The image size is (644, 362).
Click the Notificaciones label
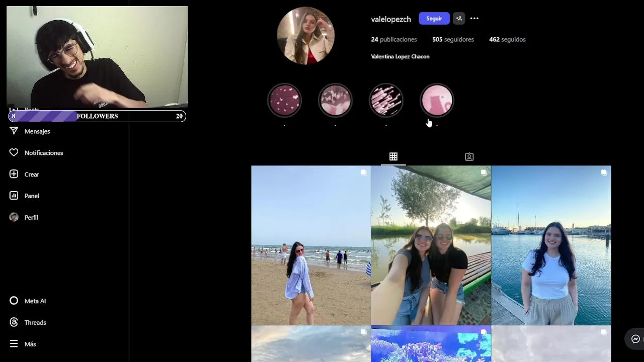coord(44,153)
